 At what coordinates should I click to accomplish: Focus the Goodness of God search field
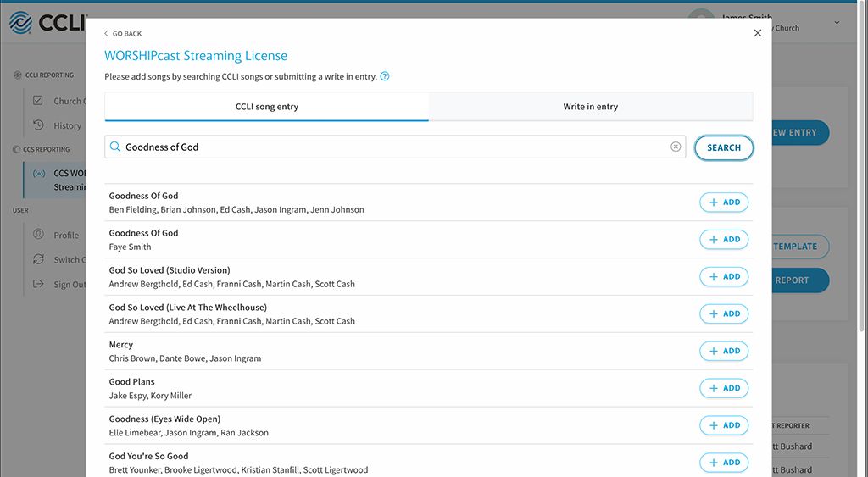click(395, 147)
